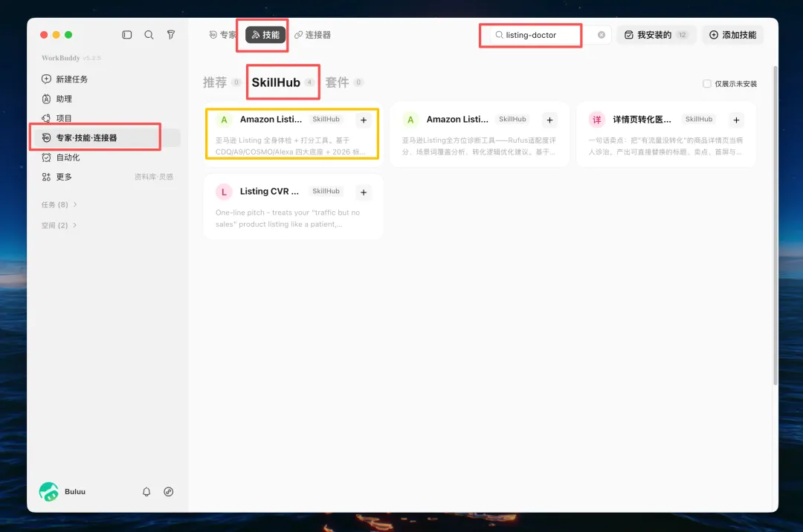Open the Amazon Listing card about Rufus适配度

[480, 134]
